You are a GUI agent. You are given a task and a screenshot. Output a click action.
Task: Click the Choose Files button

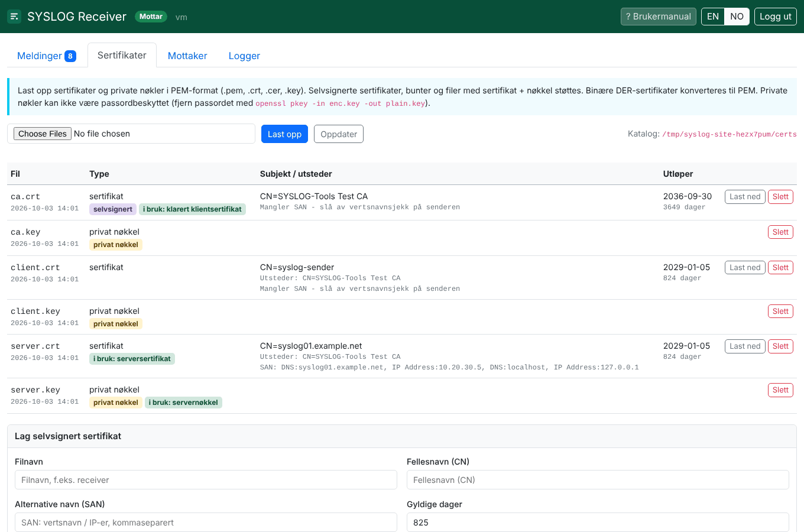click(43, 134)
